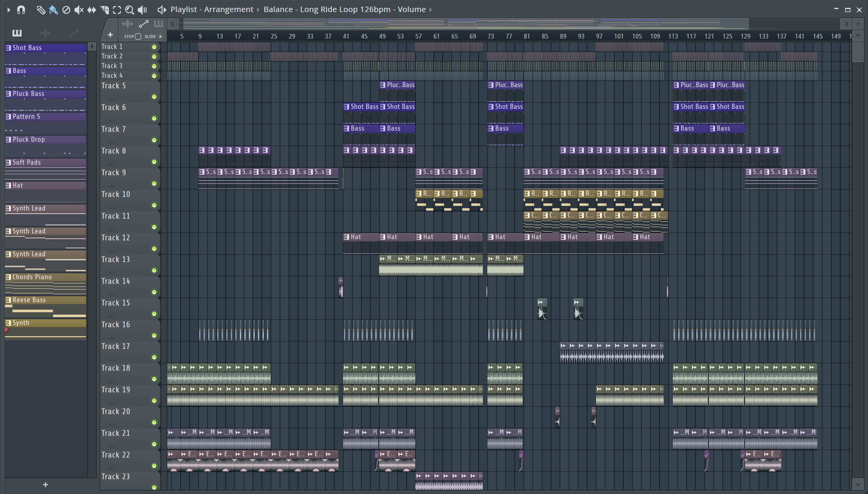Select the Playback speaker tool

click(x=142, y=10)
